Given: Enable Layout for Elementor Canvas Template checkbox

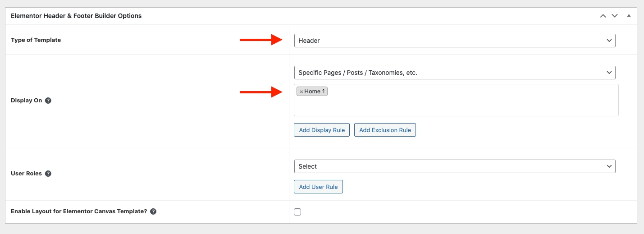Looking at the screenshot, I should tap(297, 212).
